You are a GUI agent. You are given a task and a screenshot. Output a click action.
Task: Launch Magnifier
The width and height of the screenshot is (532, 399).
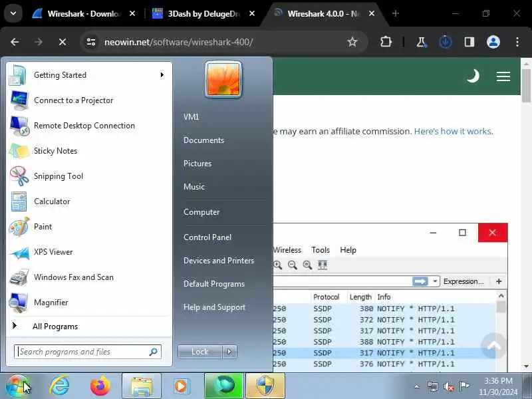coord(88,303)
